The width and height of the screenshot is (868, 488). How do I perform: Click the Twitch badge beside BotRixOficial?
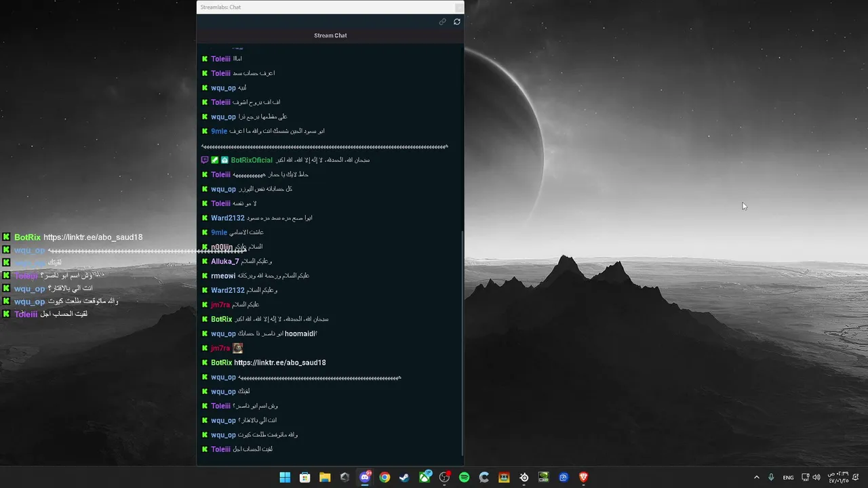point(205,160)
